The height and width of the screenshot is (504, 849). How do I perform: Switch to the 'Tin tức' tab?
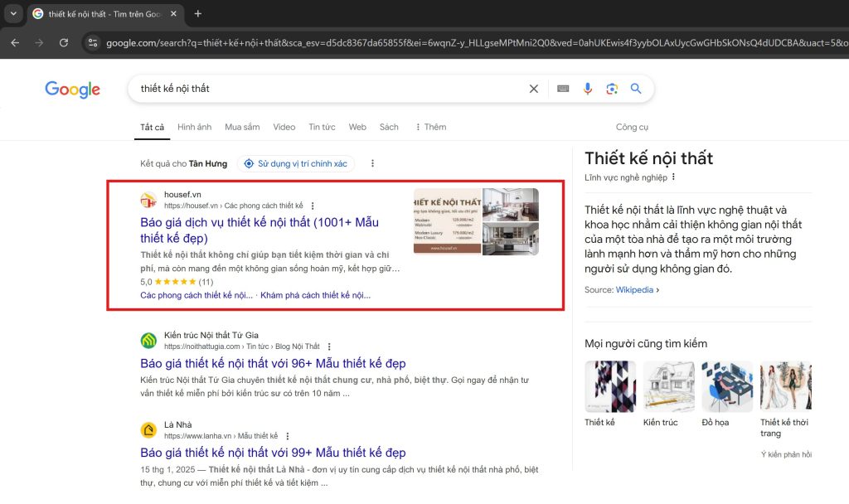click(322, 127)
